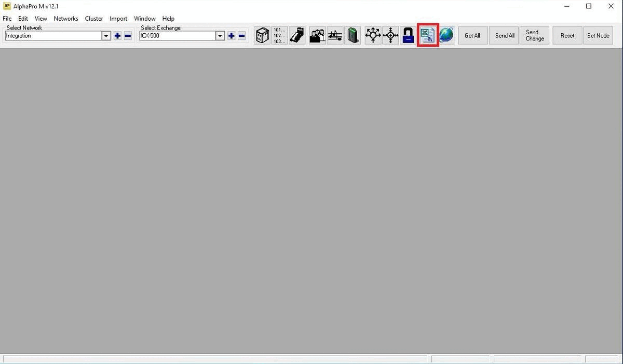Minimize the AlphaPro window

(566, 6)
